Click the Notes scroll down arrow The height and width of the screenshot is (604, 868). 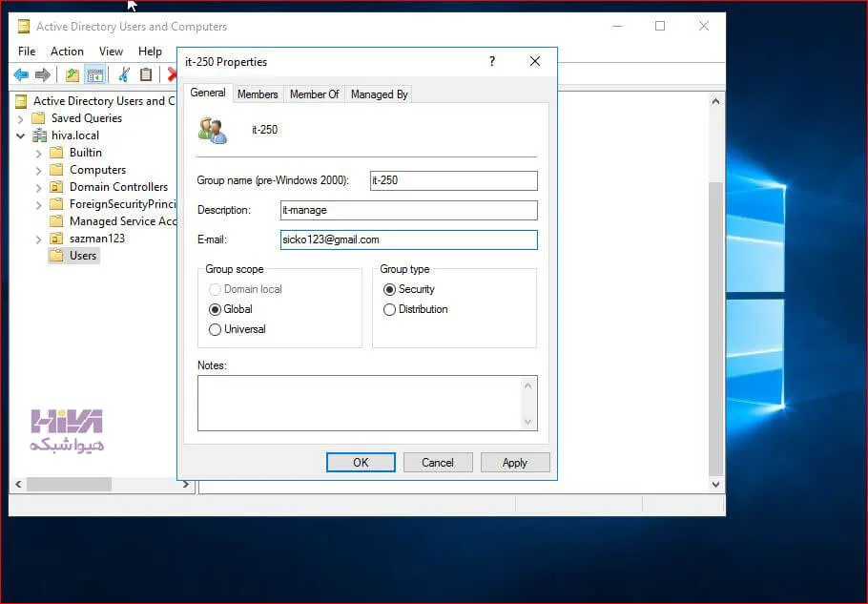(527, 423)
